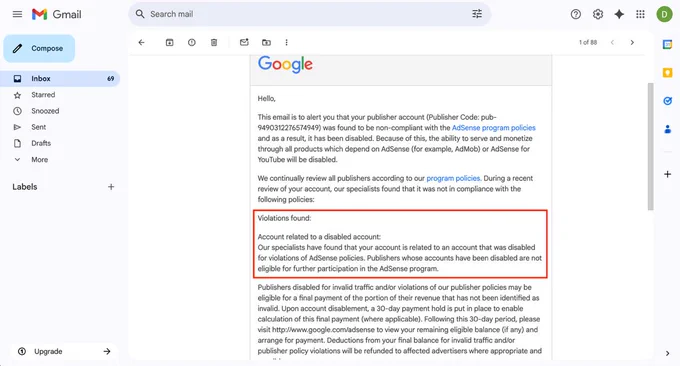Viewport: 680px width, 366px height.
Task: Click the '1 of 88' counter text
Action: tap(588, 42)
